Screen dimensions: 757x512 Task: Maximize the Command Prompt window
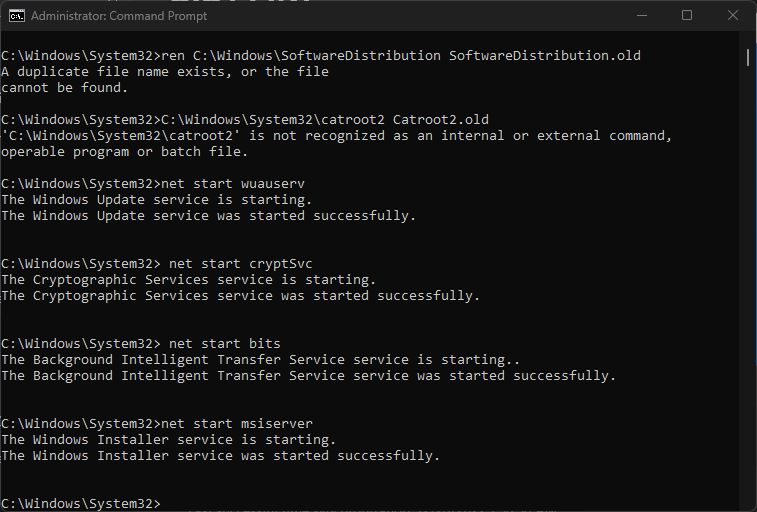(687, 16)
